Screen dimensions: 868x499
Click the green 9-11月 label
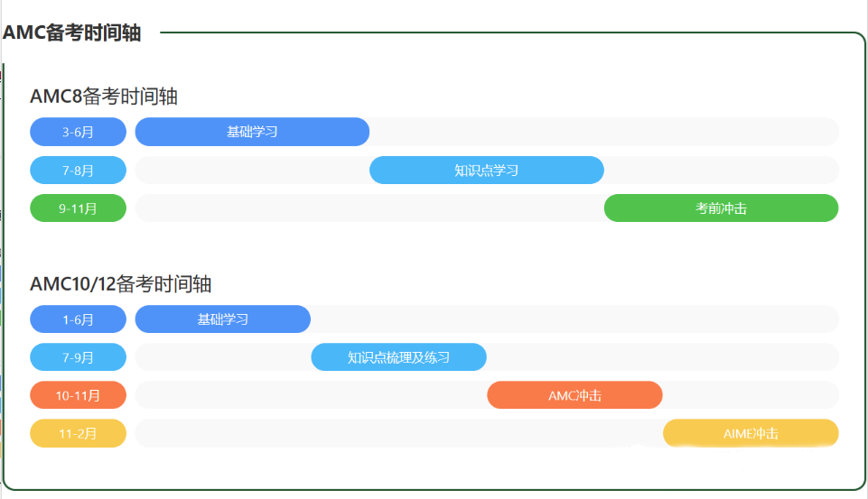coord(78,208)
